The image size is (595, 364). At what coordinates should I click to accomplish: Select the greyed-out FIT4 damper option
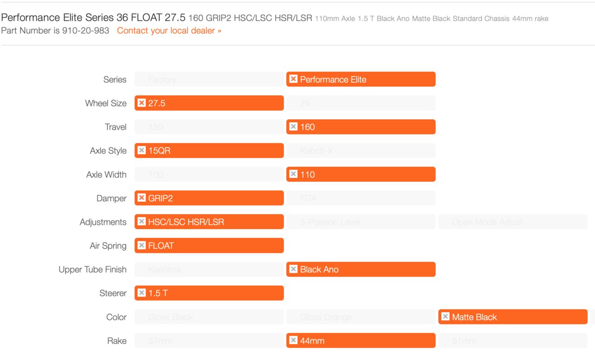coord(361,198)
